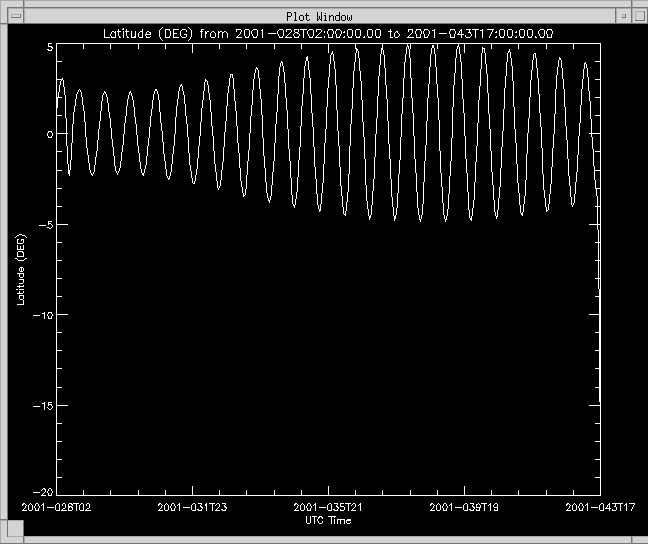Click the 2001-031T23 x-axis tick label

(x=193, y=508)
